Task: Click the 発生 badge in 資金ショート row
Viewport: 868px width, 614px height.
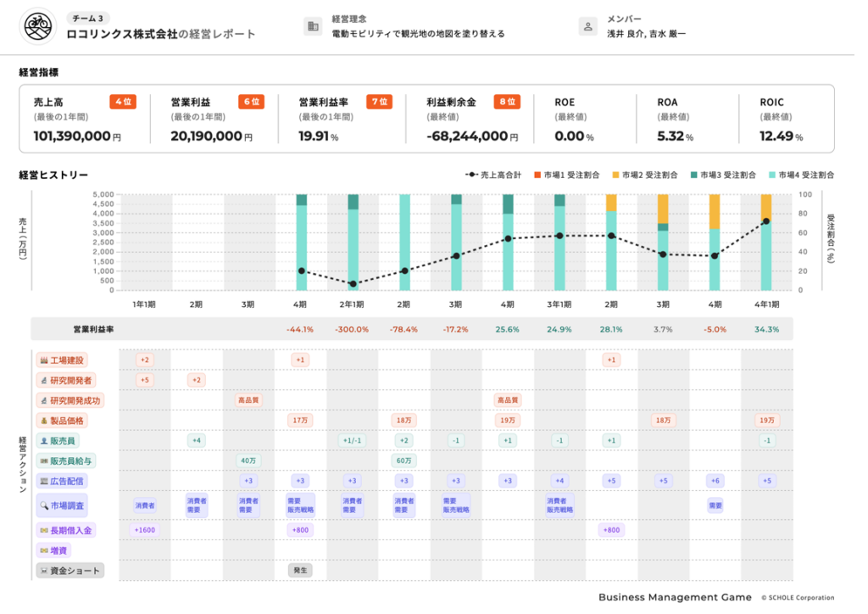Action: click(299, 571)
